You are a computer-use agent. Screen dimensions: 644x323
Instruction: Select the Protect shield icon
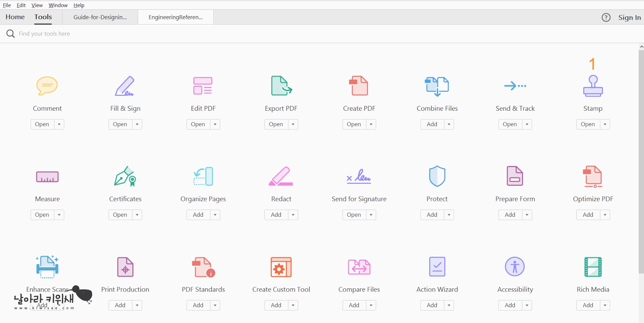437,176
